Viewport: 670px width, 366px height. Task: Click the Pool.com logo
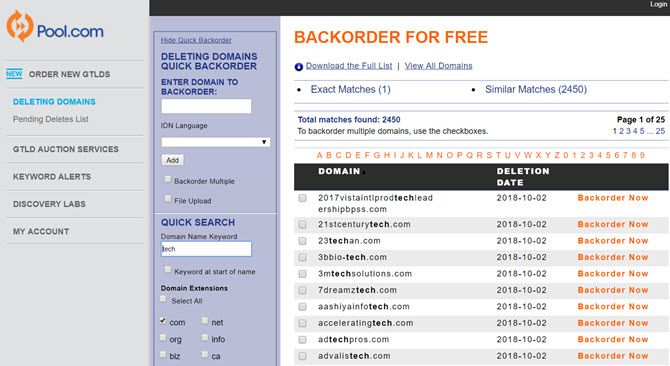(55, 26)
